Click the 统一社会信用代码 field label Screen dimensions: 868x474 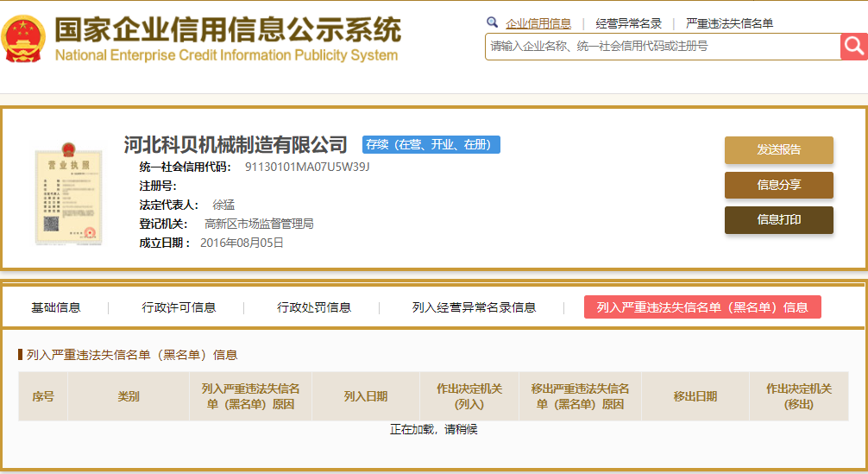pos(185,167)
